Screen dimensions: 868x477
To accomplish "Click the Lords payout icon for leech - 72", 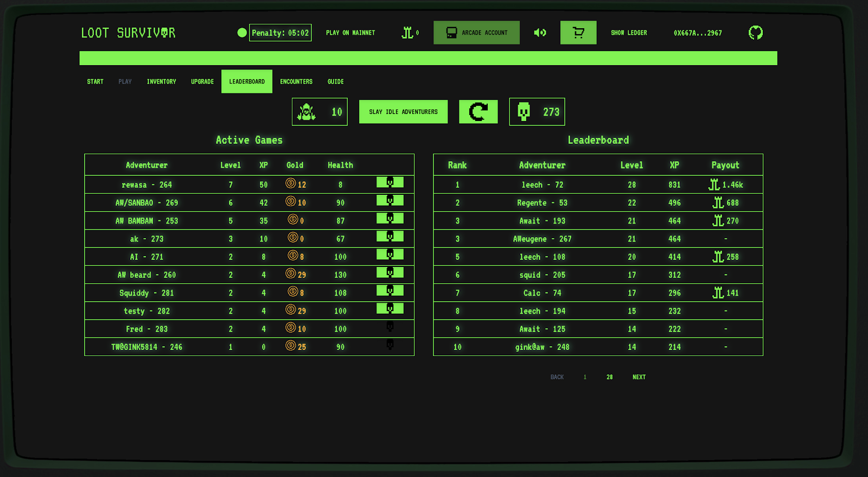I will (x=714, y=185).
